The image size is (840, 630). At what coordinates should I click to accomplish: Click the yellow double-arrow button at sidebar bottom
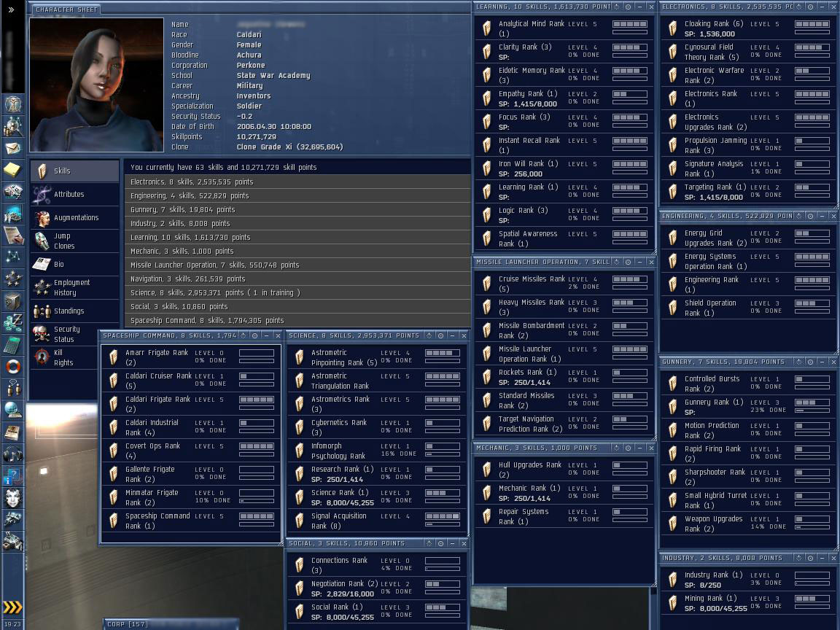13,607
